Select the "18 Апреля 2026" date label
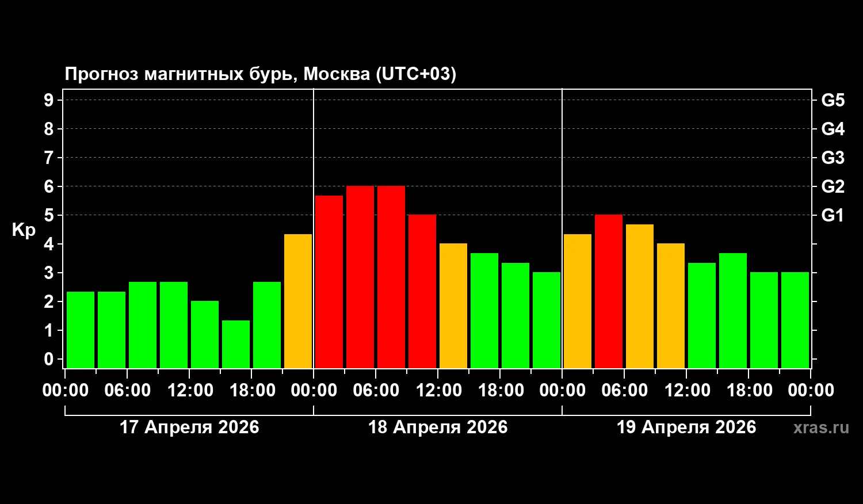This screenshot has width=863, height=504. [438, 427]
